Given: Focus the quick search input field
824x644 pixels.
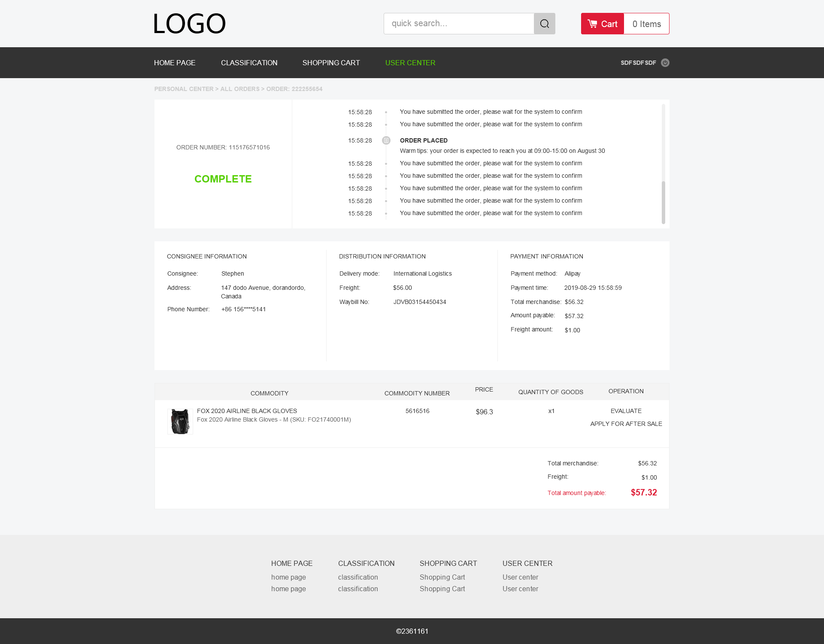Looking at the screenshot, I should (x=458, y=24).
